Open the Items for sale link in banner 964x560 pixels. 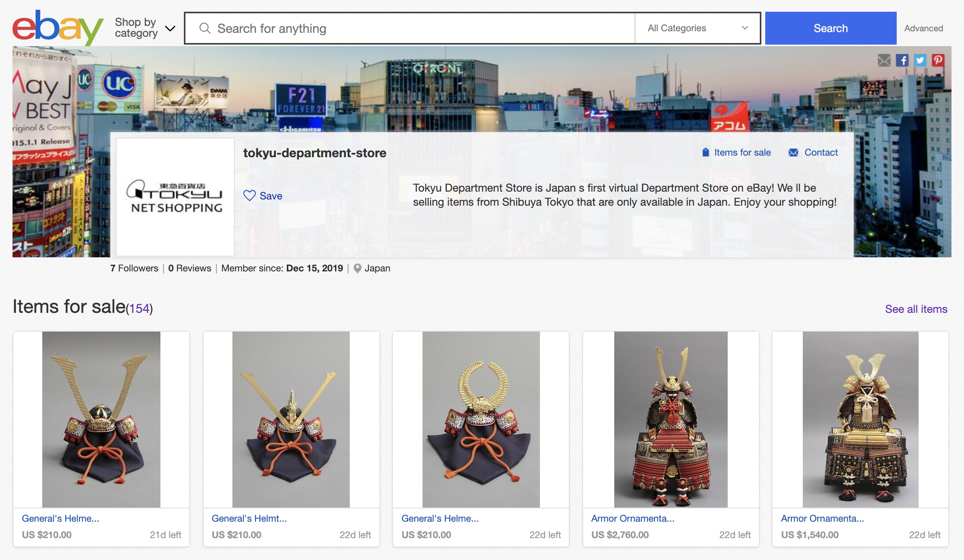pos(743,153)
